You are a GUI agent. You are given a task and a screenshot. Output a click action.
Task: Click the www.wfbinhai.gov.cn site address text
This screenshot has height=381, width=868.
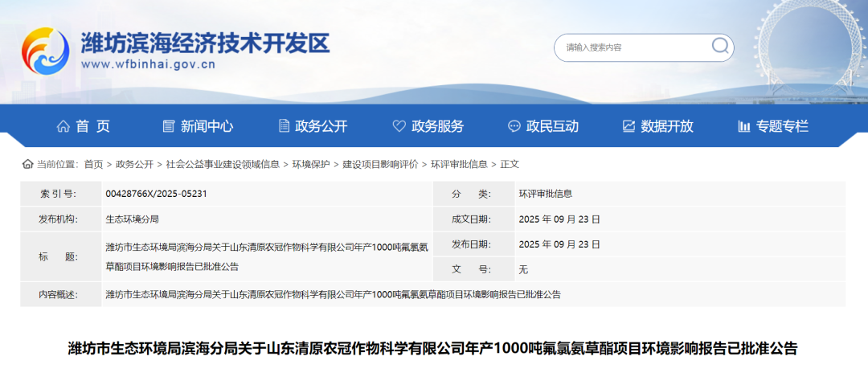pos(149,64)
